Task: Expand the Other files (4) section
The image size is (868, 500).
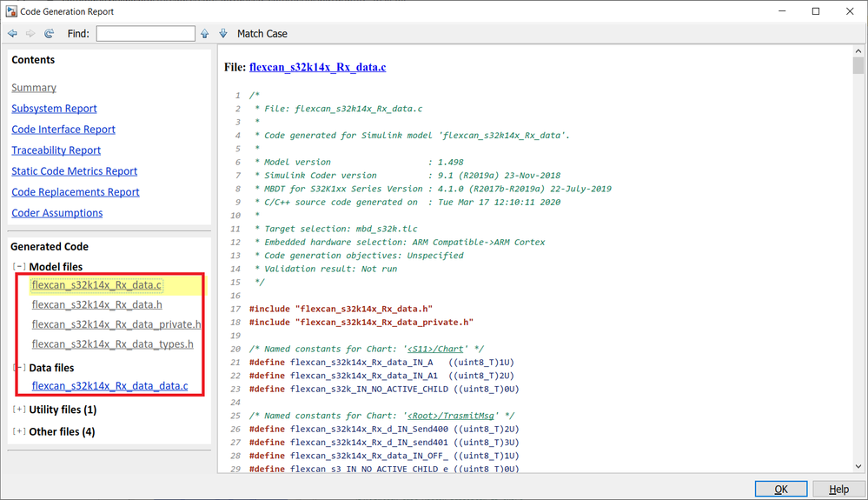Action: click(x=19, y=431)
